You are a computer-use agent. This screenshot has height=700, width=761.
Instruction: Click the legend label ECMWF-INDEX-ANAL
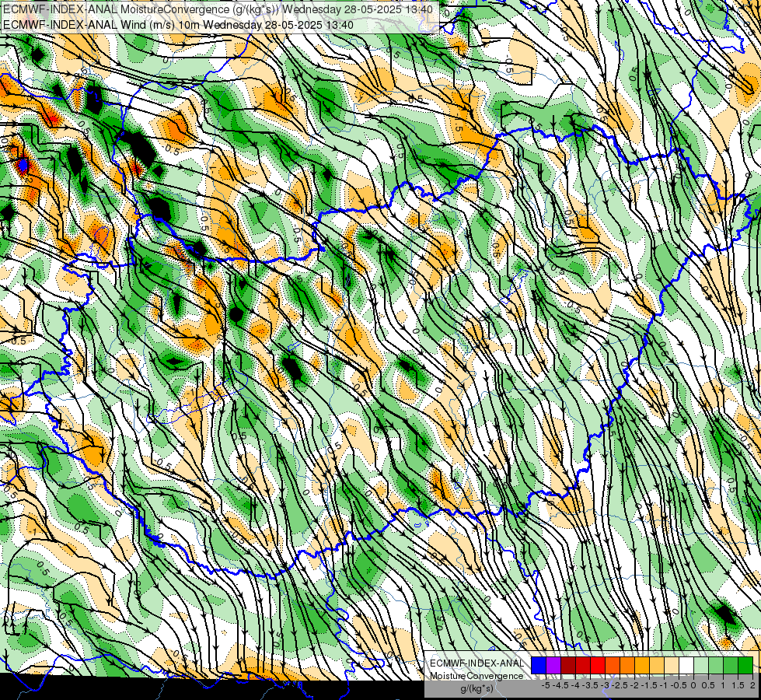tap(476, 663)
